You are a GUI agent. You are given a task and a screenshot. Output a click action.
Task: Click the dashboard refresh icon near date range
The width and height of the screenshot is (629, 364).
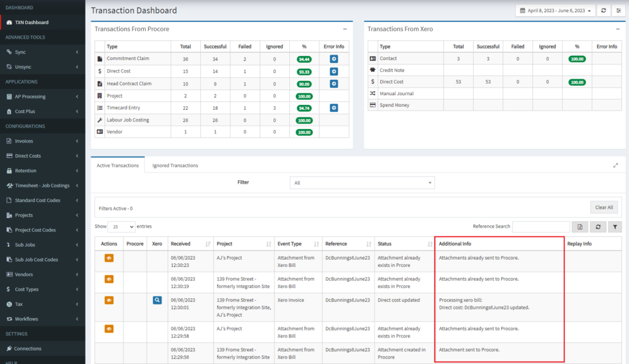(603, 10)
